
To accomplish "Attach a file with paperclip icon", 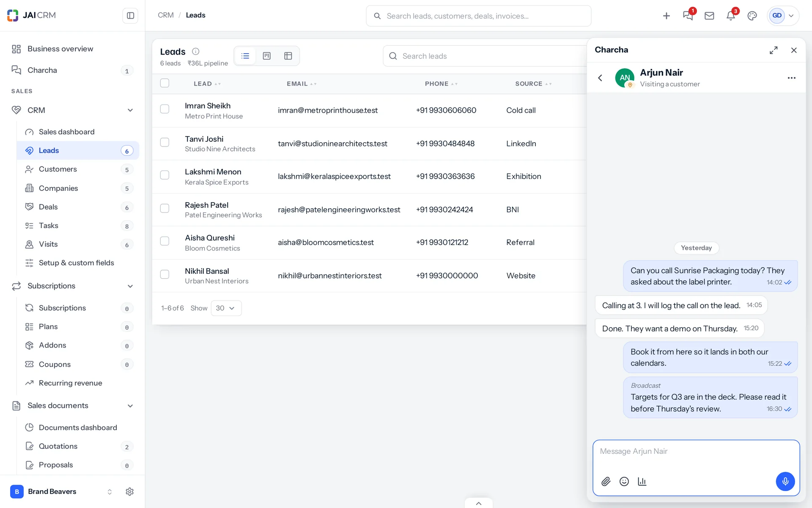I will point(606,481).
